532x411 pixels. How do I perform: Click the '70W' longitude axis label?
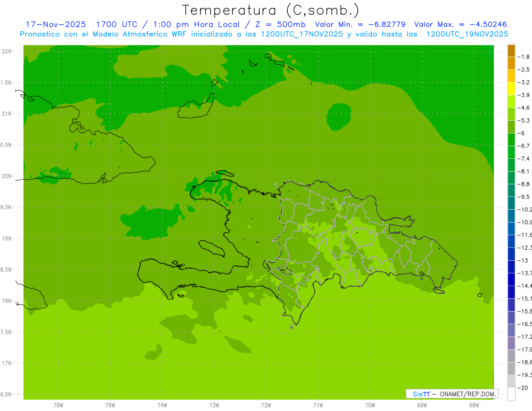[370, 405]
